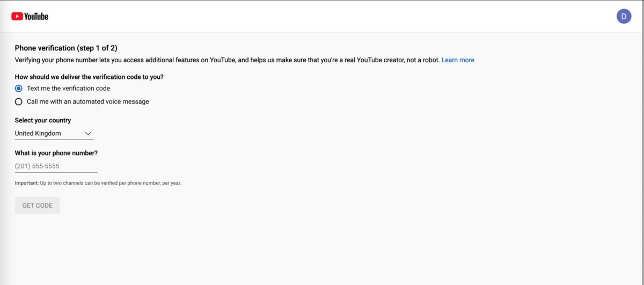
Task: Select the Call me radio button
Action: [19, 101]
